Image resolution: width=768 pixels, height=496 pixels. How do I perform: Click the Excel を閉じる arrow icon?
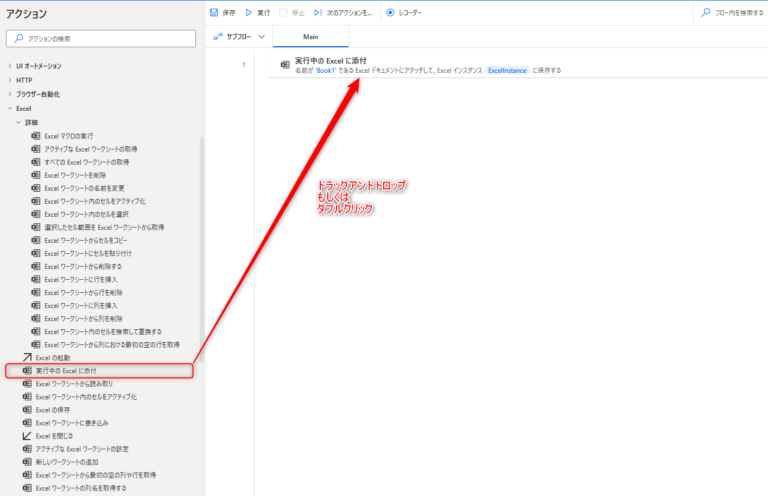(27, 436)
